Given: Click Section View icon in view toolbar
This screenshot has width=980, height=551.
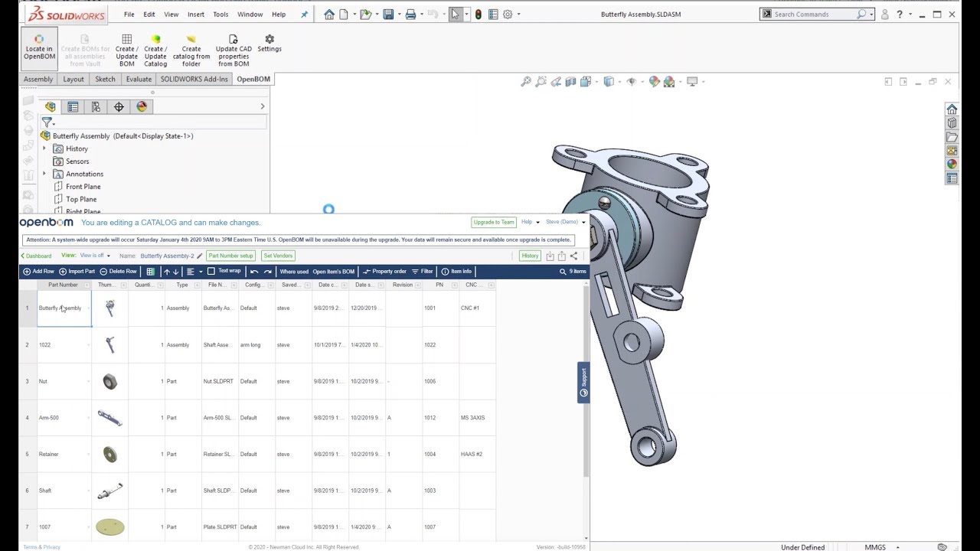Looking at the screenshot, I should 570,81.
